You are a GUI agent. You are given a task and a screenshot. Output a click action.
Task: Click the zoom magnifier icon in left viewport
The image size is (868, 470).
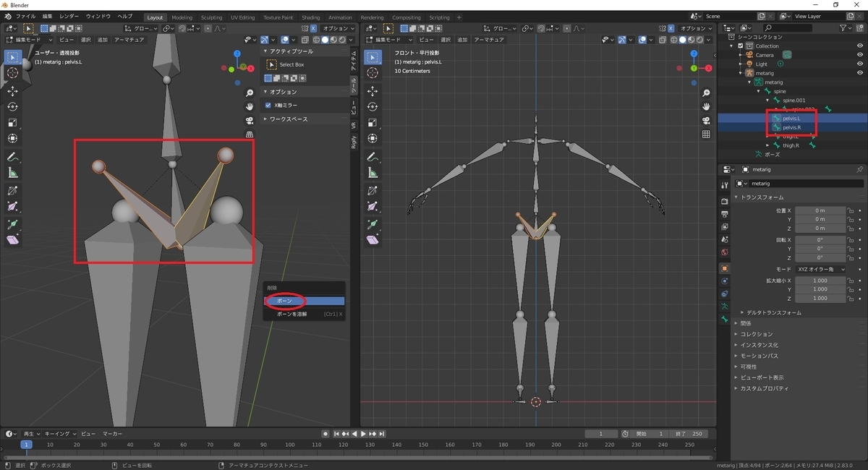click(250, 93)
